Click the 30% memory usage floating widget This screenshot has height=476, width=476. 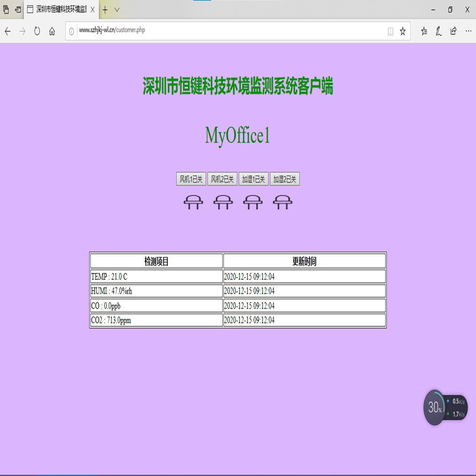pyautogui.click(x=434, y=408)
